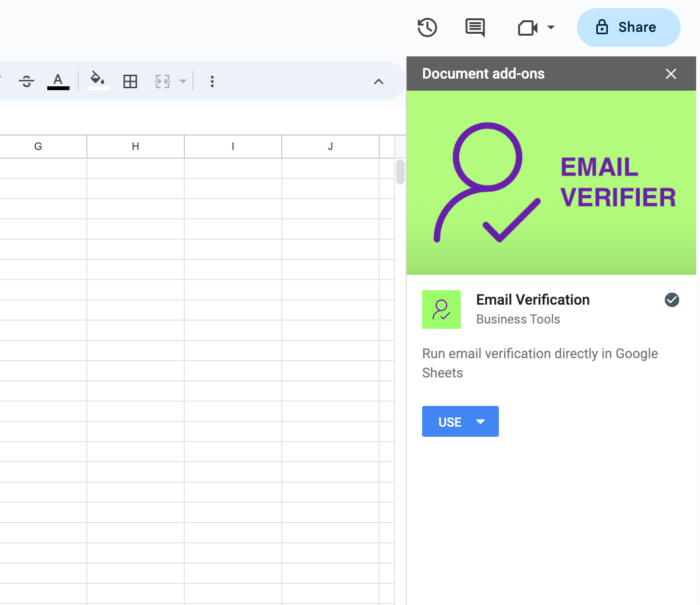
Task: Show all comments
Action: pos(475,27)
